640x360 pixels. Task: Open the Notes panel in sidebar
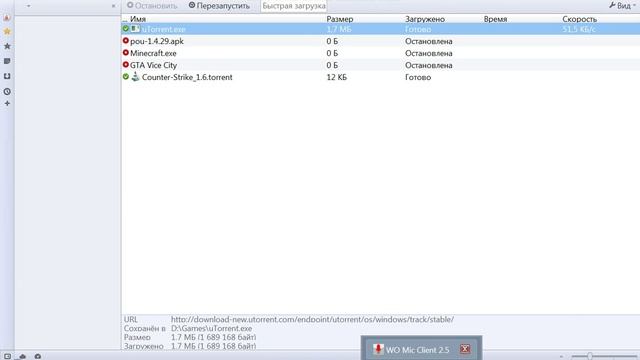[7, 61]
